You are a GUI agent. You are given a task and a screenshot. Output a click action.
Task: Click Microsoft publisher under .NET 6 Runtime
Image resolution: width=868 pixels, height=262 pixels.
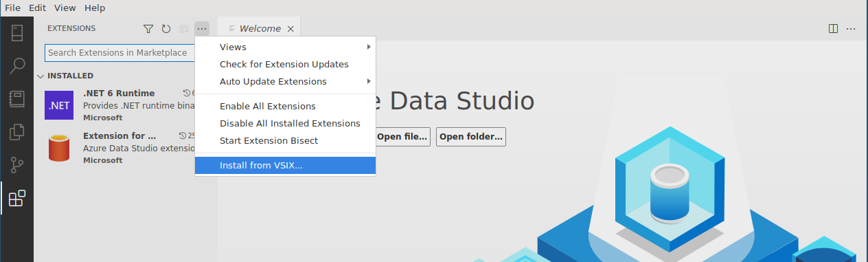[x=103, y=118]
